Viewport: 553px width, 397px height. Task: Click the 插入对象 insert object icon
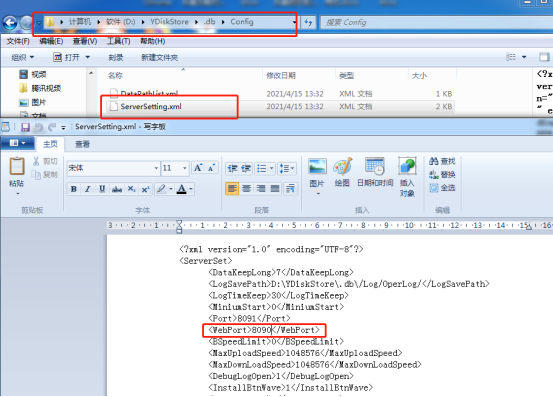pos(407,166)
